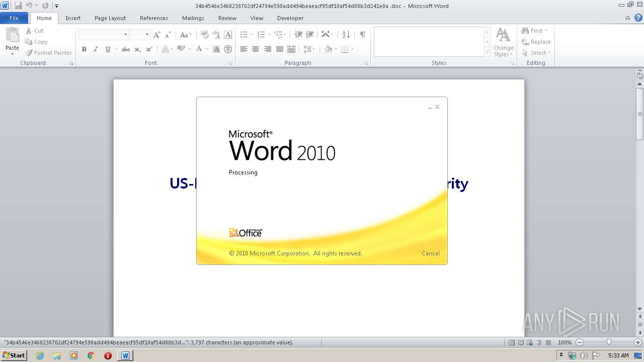Click the Multilevel List icon
This screenshot has height=362, width=644.
click(278, 35)
